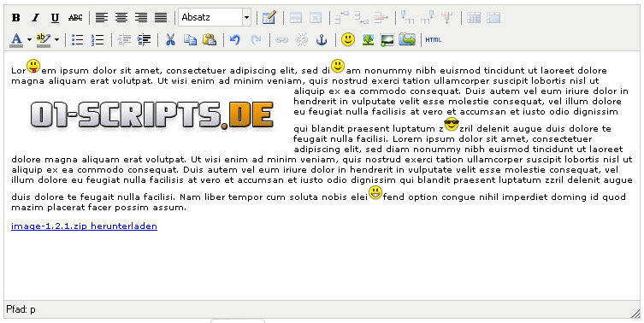Toggle bold formatting
Screen dimensions: 644x323
click(x=16, y=18)
